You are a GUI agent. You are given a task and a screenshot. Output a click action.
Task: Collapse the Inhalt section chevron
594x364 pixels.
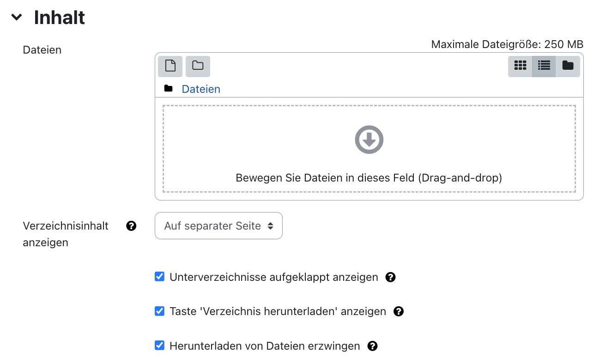[x=17, y=18]
